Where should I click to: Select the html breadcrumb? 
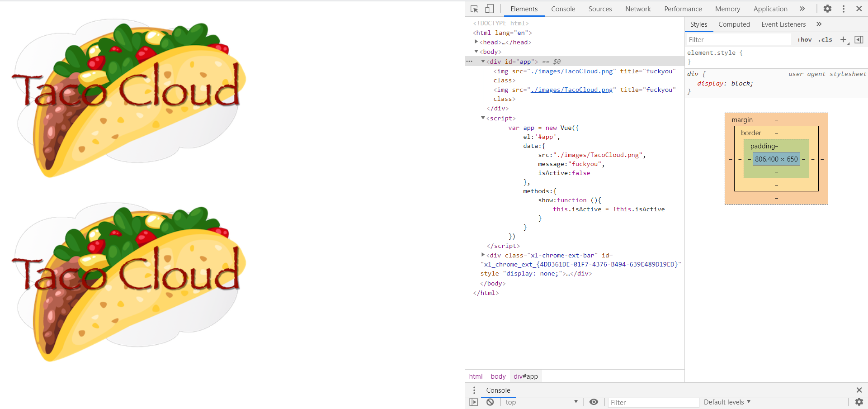[x=476, y=376]
